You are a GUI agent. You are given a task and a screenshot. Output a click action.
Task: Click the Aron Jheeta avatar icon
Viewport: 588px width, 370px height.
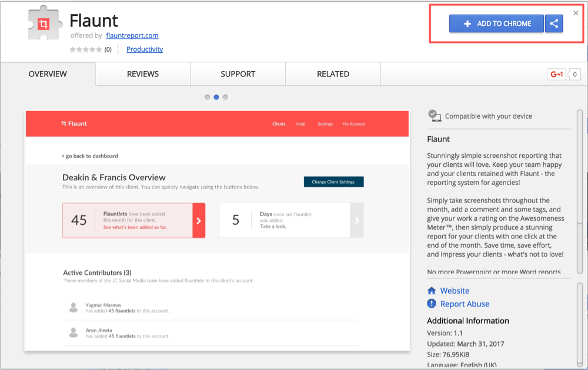click(x=73, y=332)
